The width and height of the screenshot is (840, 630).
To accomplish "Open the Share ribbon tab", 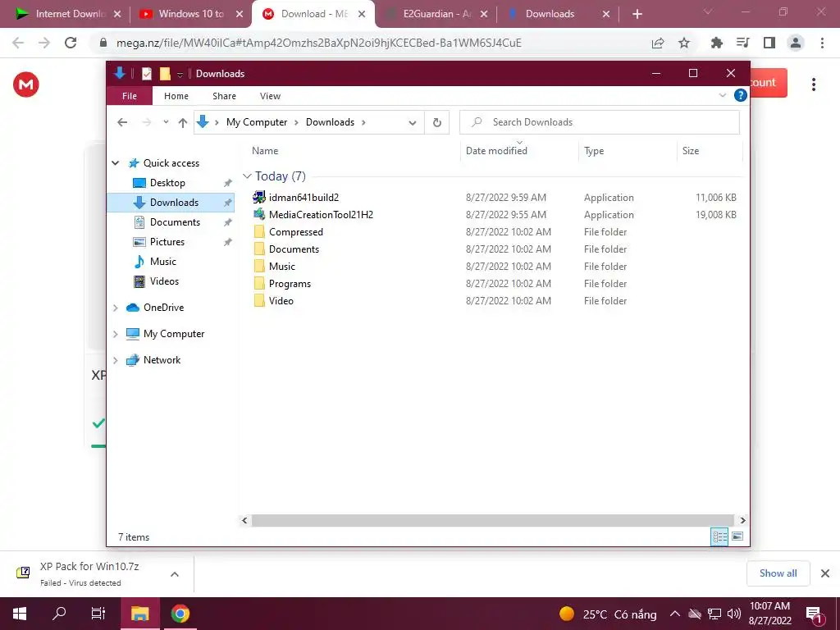I will point(224,96).
